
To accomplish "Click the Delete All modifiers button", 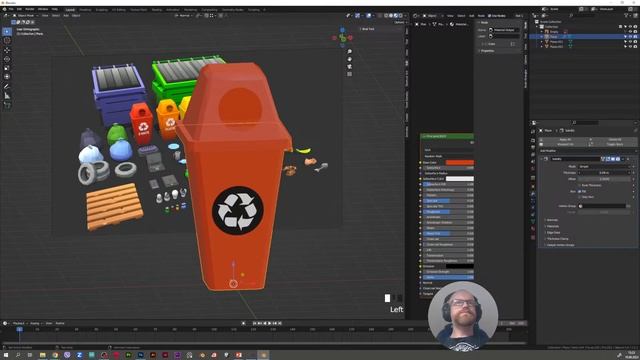I will (614, 140).
